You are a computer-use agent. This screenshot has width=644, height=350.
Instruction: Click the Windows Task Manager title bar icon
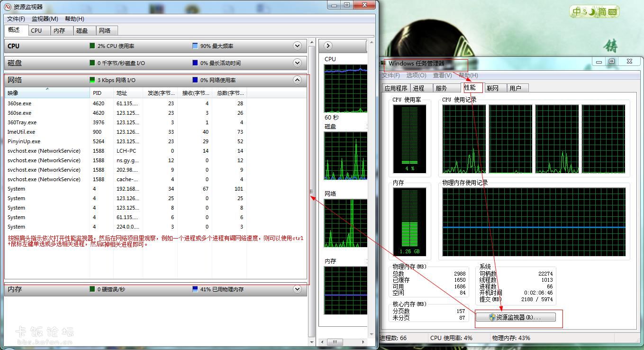pos(383,63)
